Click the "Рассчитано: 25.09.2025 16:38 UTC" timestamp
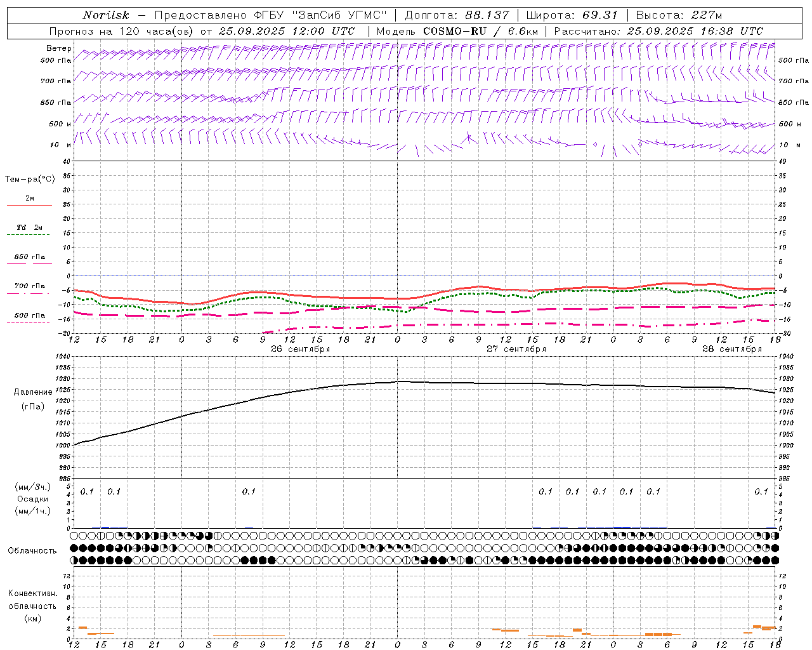812x650 pixels. point(658,31)
